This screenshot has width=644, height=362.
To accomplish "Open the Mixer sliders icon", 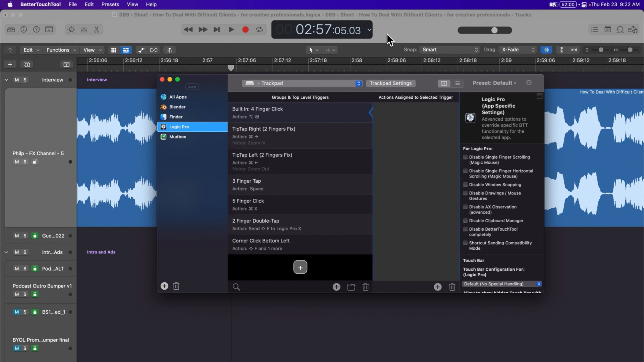I will pos(84,29).
